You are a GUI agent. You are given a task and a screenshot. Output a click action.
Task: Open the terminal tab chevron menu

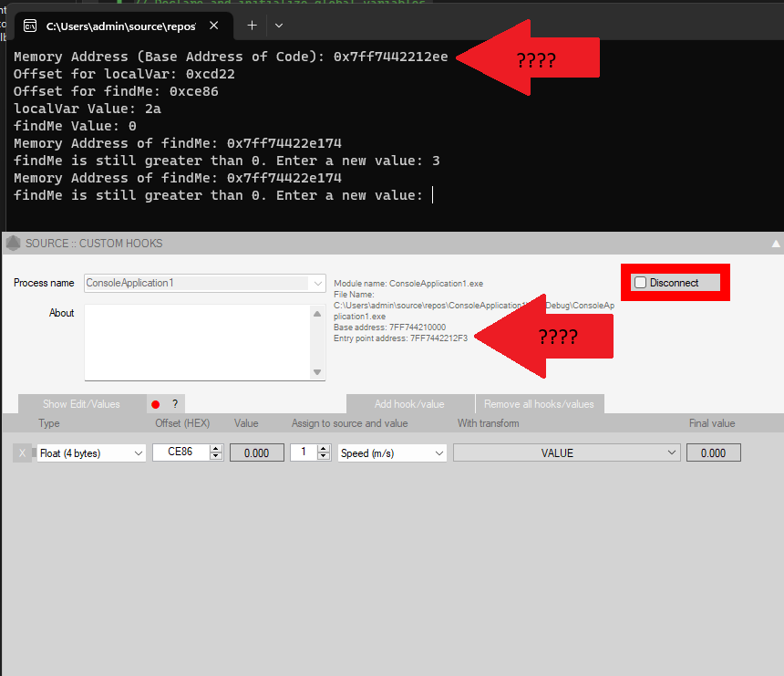[279, 26]
